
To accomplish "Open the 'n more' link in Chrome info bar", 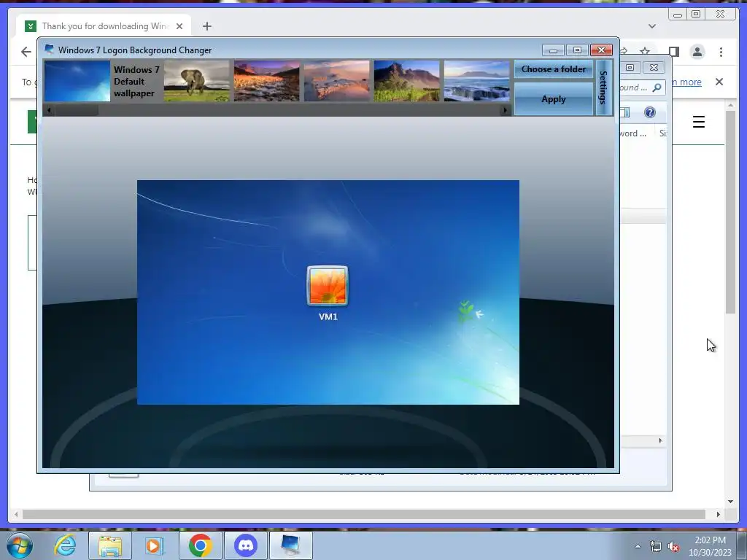I will [x=686, y=82].
